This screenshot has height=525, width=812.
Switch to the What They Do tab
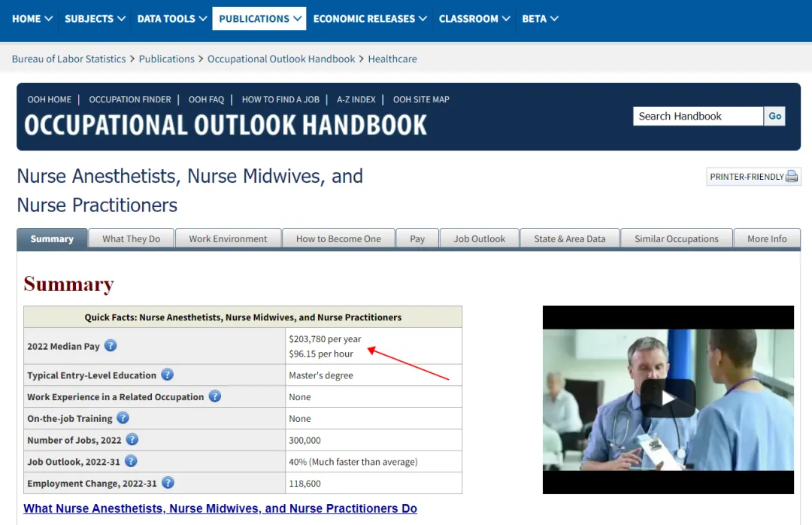pos(131,239)
